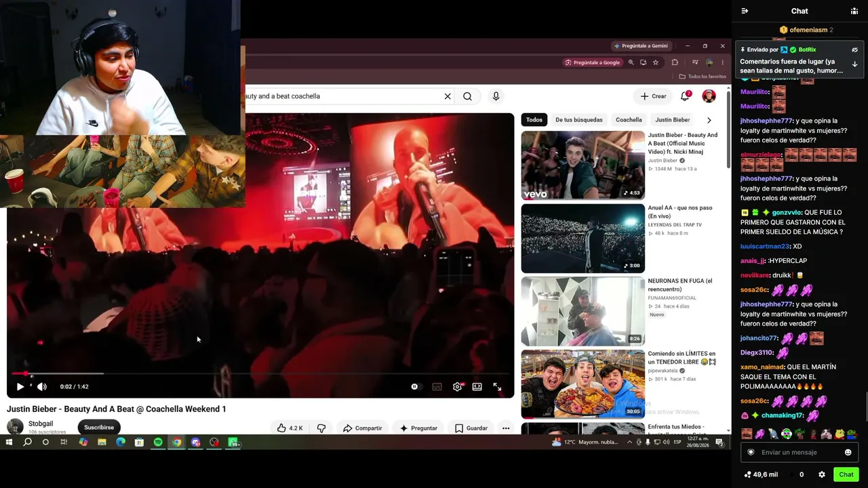Image resolution: width=868 pixels, height=488 pixels.
Task: Subscribe to Stobgail with Suscribirse button
Action: point(99,428)
